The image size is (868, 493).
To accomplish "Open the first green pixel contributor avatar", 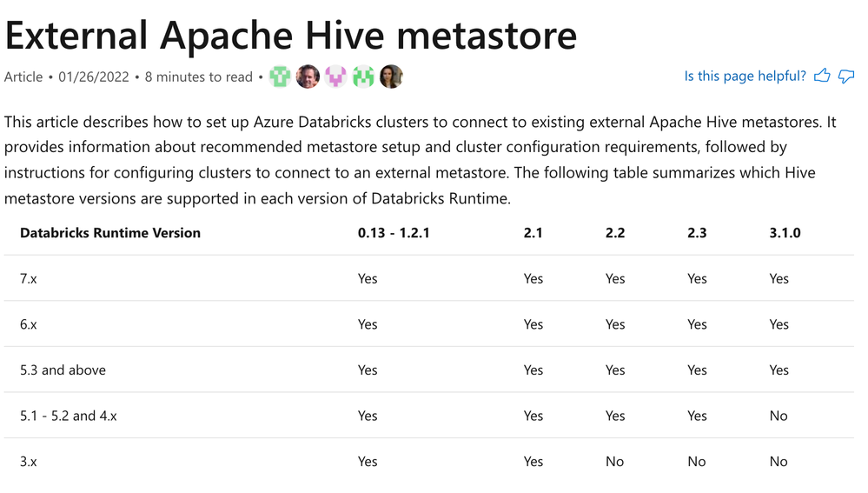I will click(280, 77).
